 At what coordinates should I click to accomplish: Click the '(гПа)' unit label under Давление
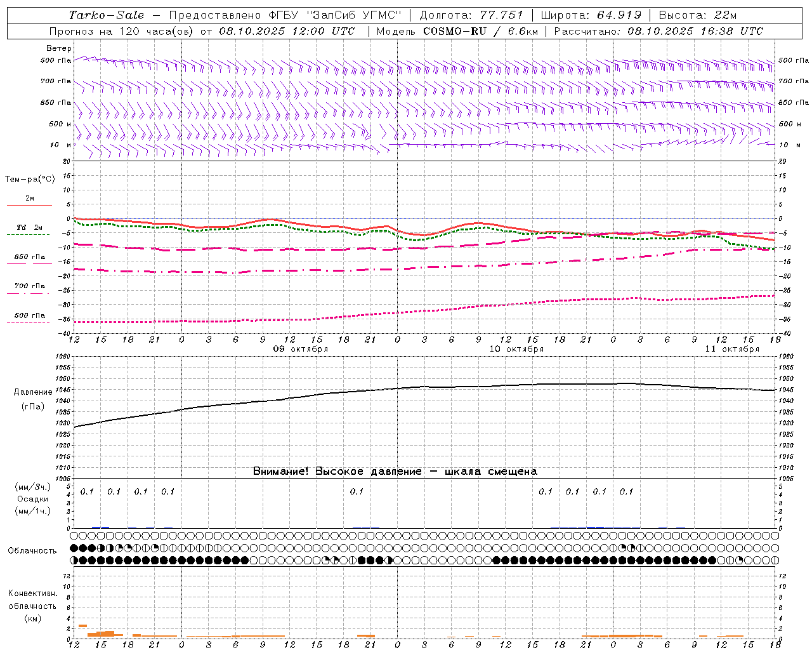[33, 407]
